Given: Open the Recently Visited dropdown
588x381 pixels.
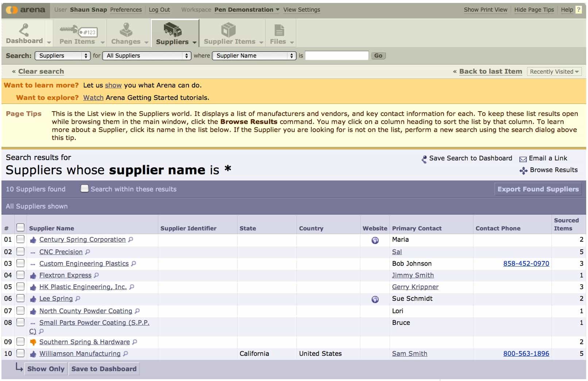Looking at the screenshot, I should coord(554,72).
